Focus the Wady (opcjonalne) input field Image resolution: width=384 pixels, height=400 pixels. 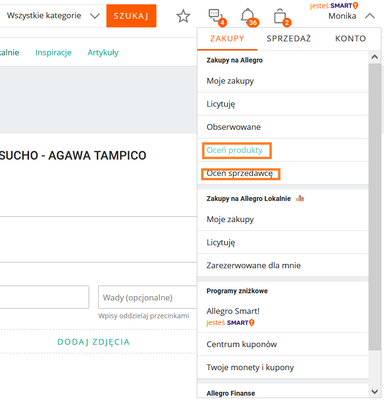click(148, 297)
